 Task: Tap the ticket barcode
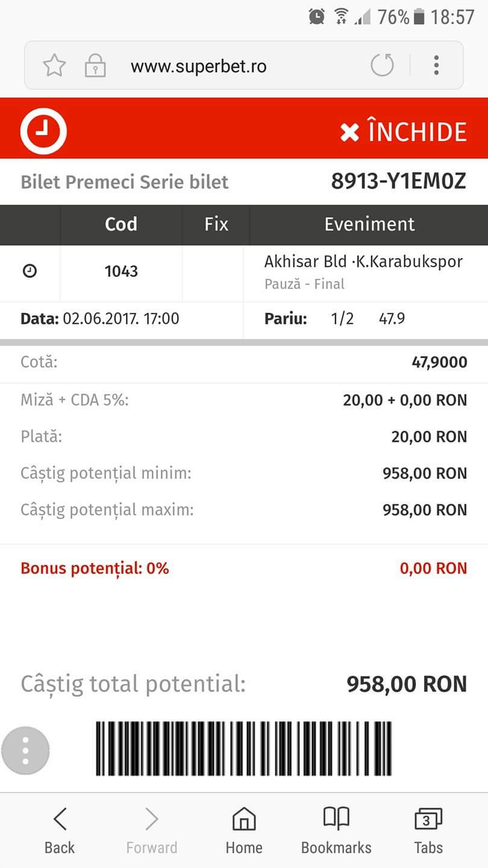pos(243,749)
